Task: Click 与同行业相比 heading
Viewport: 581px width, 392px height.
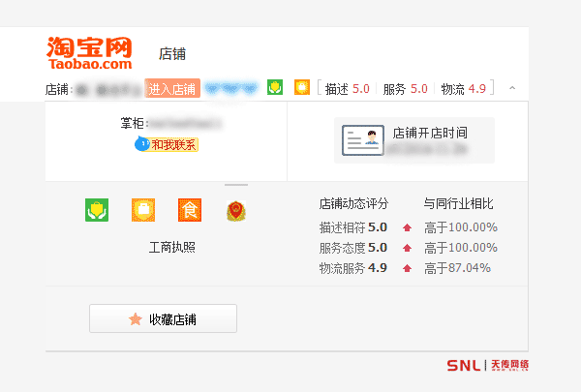Action: click(x=458, y=203)
